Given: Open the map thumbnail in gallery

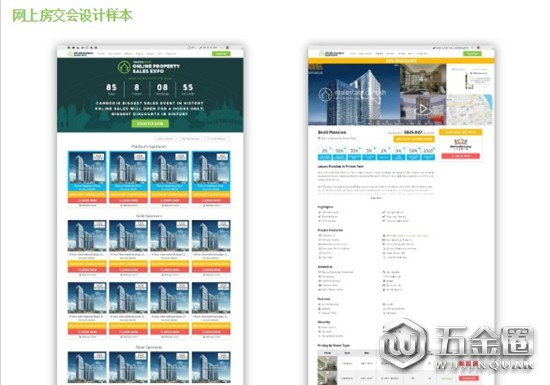Looking at the screenshot, I should pos(470,110).
